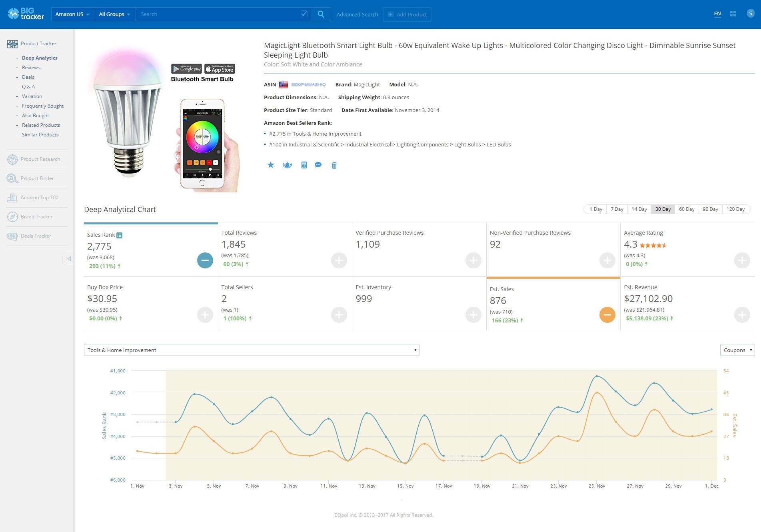
Task: Select Deep Analytics in sidebar
Action: (x=40, y=58)
